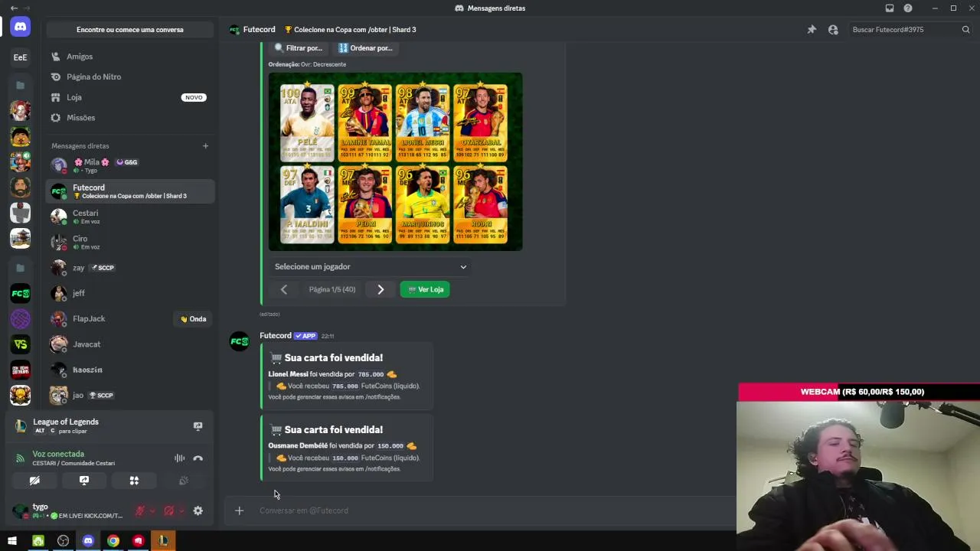The height and width of the screenshot is (551, 980).
Task: Click the Discord taskbar icon
Action: (x=88, y=541)
